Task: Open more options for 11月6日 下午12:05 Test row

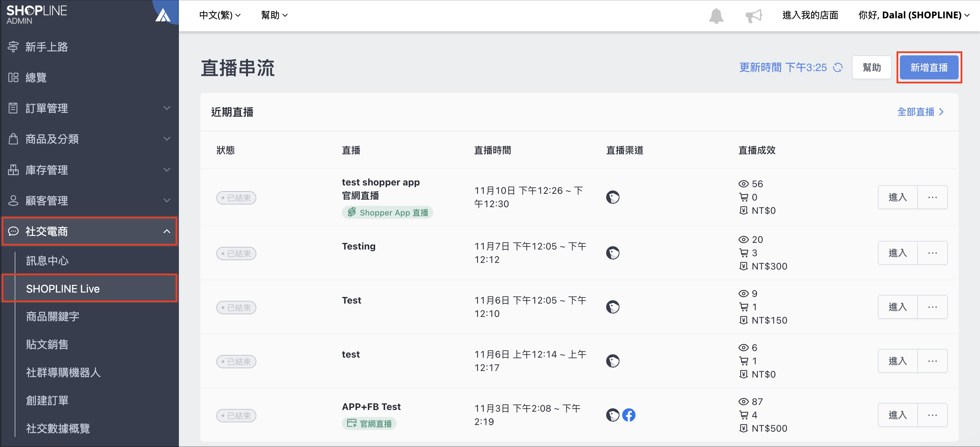Action: click(x=932, y=307)
